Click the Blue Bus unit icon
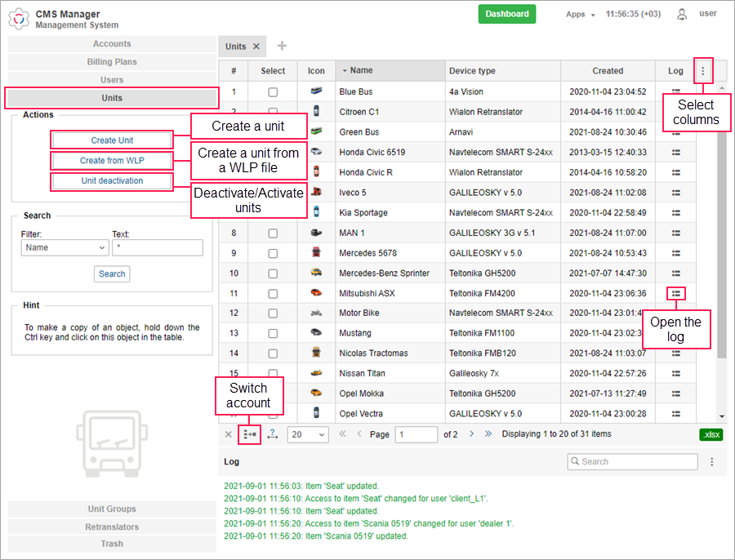Image resolution: width=735 pixels, height=560 pixels. coord(316,91)
